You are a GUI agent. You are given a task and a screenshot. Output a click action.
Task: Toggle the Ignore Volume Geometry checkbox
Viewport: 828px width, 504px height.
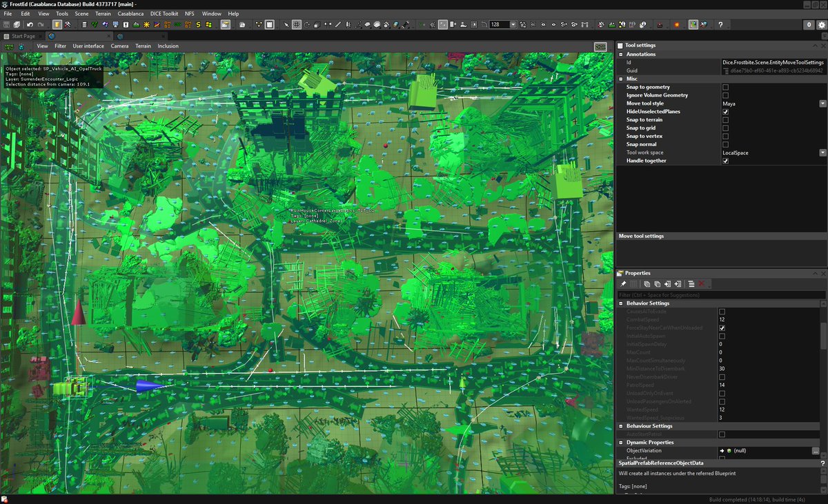pyautogui.click(x=725, y=95)
